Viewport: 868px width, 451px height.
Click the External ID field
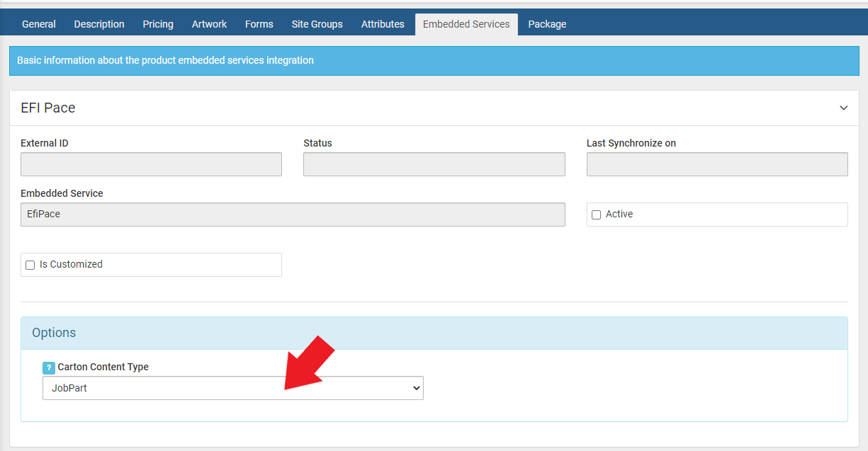[151, 164]
